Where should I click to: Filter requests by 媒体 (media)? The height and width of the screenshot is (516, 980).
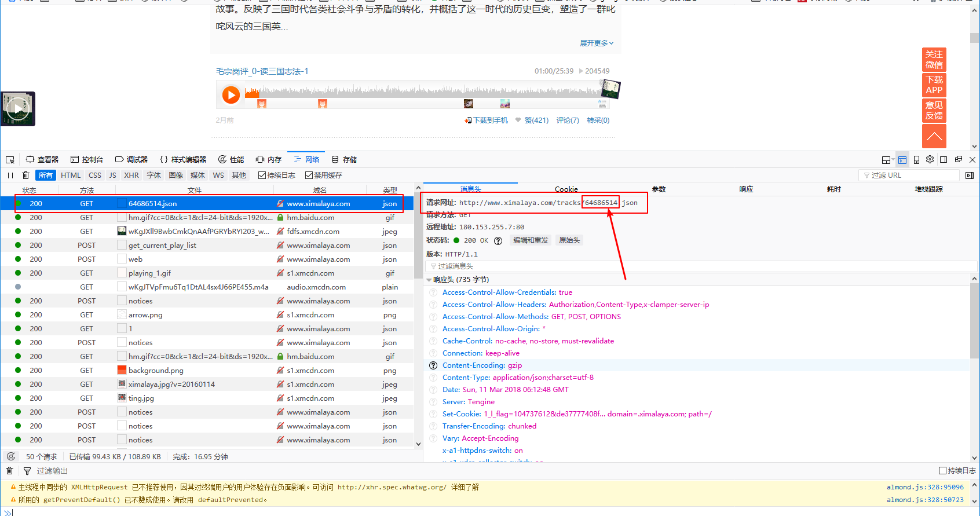[198, 175]
